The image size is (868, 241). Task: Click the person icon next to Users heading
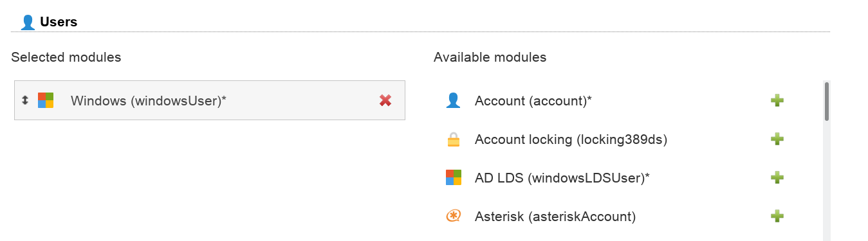(28, 22)
